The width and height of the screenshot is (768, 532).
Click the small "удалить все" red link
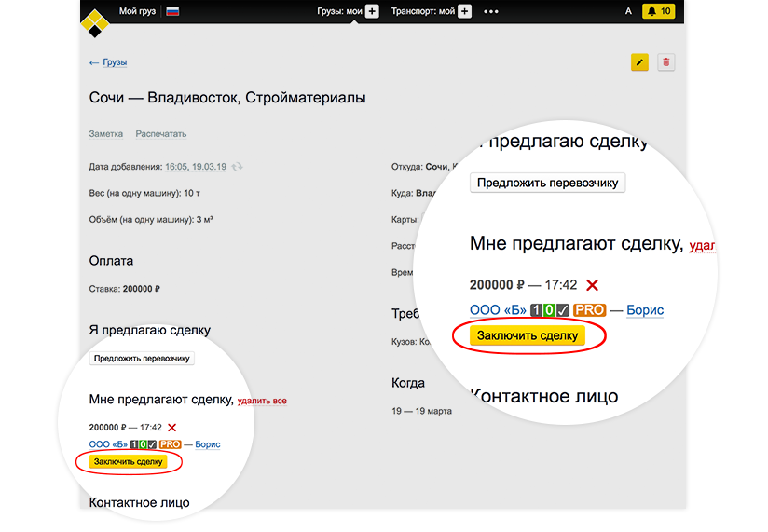coord(262,401)
